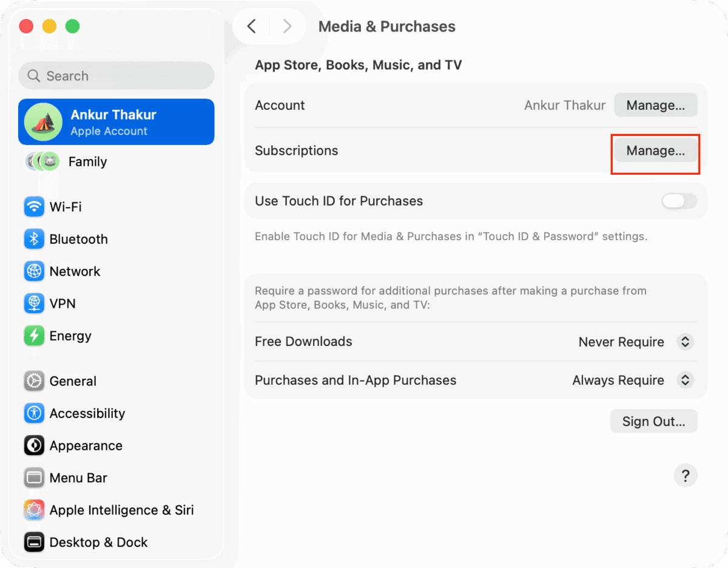Open Menu Bar settings icon

click(34, 478)
